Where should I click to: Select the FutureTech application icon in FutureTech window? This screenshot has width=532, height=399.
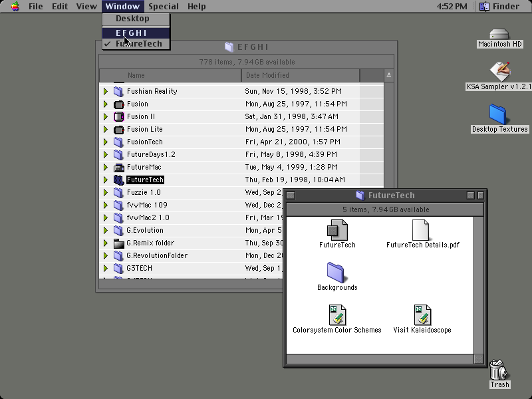click(337, 230)
